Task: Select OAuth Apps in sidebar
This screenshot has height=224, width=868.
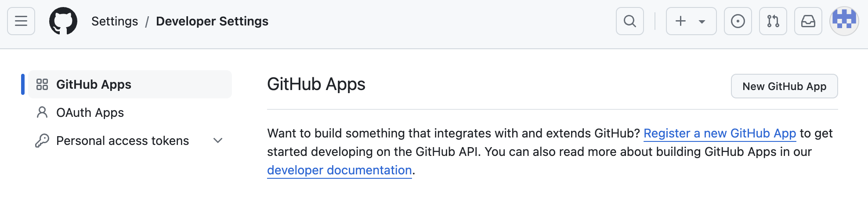Action: tap(130, 112)
